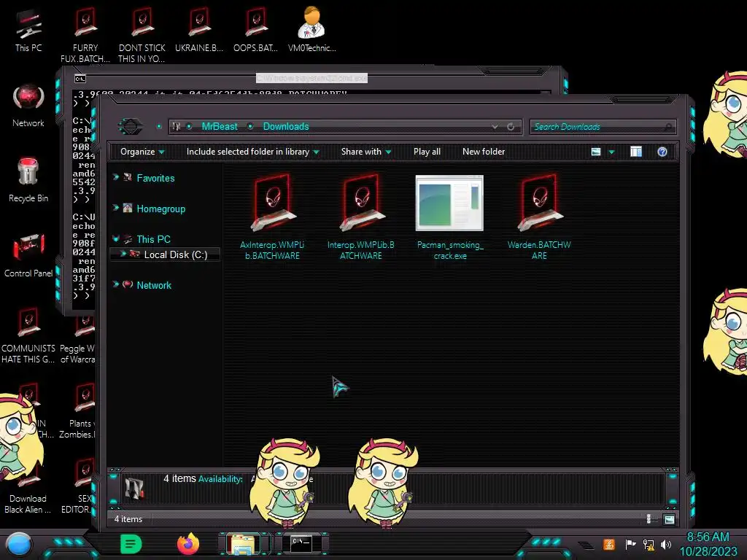Screen dimensions: 747x560
Task: Open the Start button orb
Action: pos(18,545)
